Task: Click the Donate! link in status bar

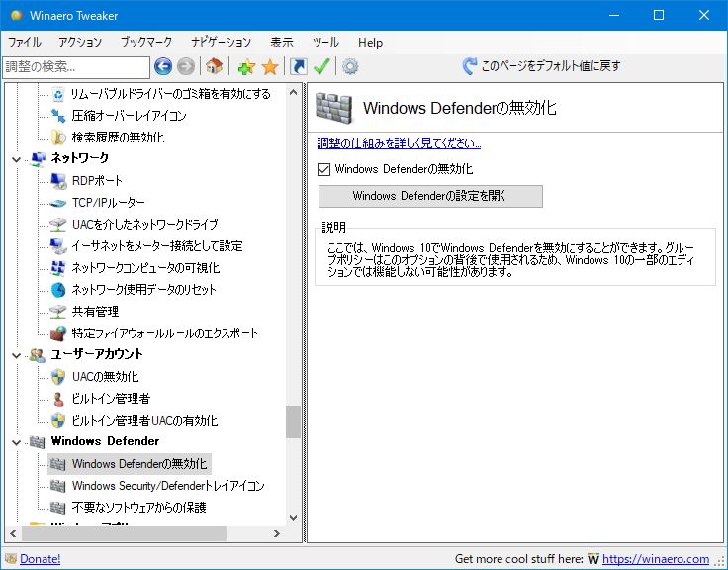Action: (x=40, y=559)
